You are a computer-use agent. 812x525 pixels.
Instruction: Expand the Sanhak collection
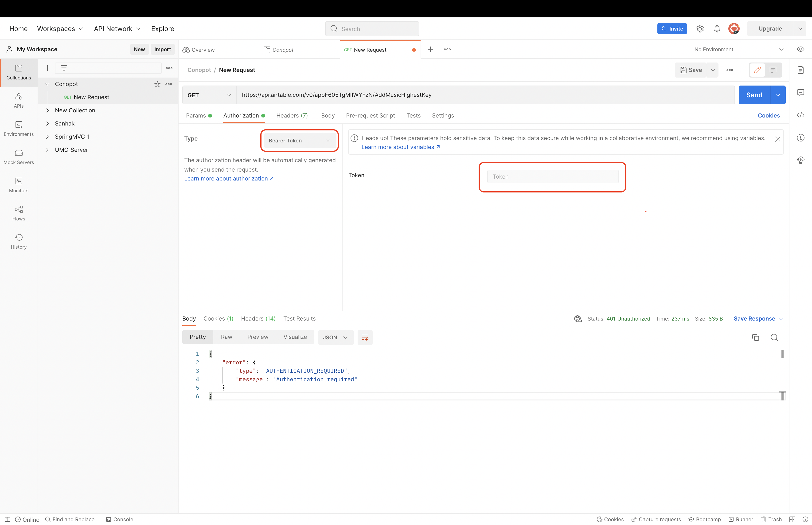[x=47, y=123]
